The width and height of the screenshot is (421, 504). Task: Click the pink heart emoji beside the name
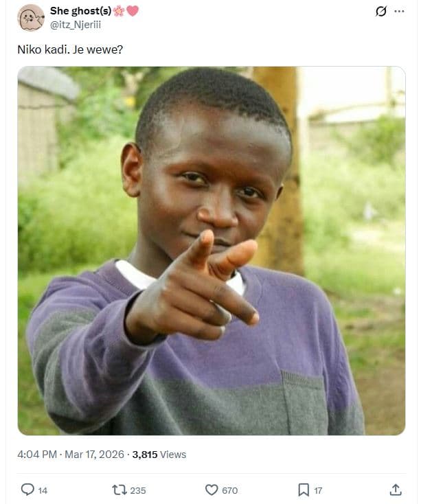133,11
